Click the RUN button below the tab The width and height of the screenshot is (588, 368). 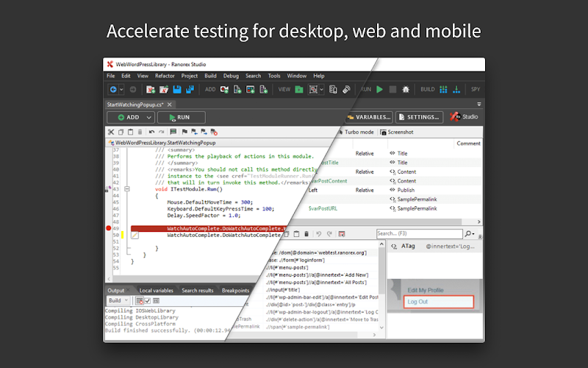point(181,118)
